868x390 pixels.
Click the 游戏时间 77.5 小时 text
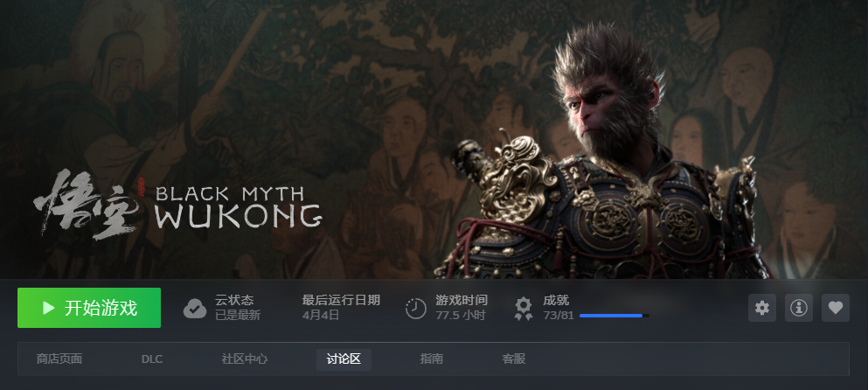pos(462,308)
